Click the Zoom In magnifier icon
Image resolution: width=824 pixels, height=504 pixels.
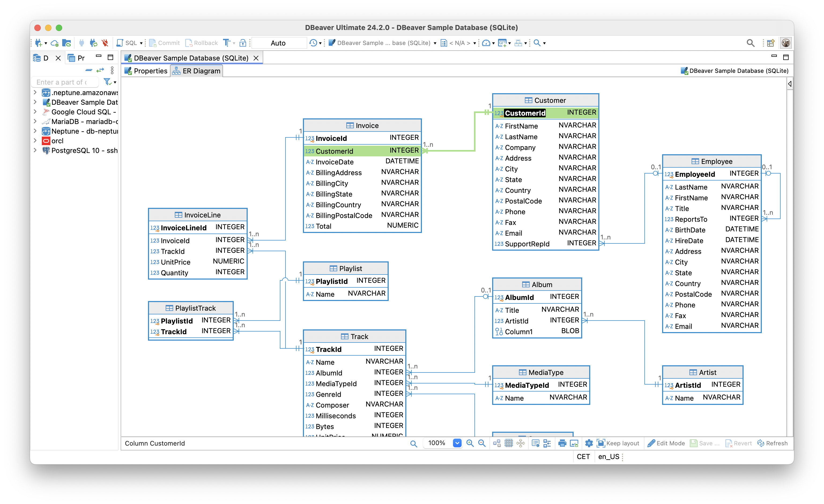[x=470, y=443]
